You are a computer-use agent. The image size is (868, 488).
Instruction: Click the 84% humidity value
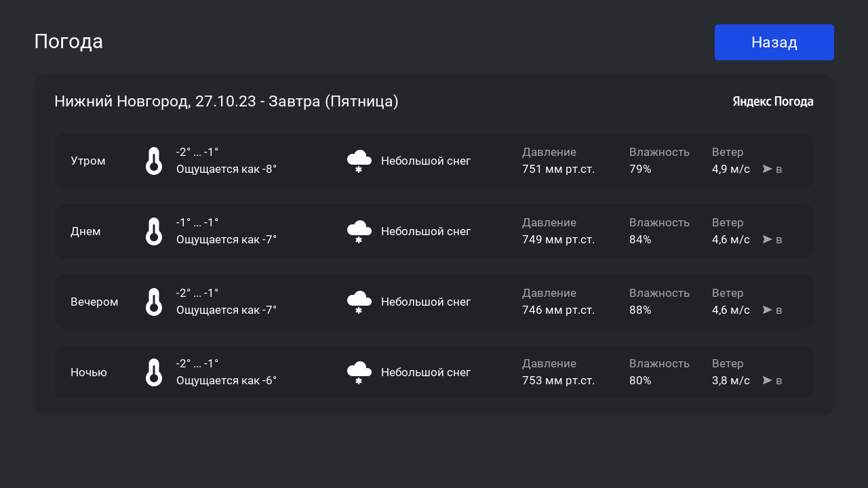640,239
